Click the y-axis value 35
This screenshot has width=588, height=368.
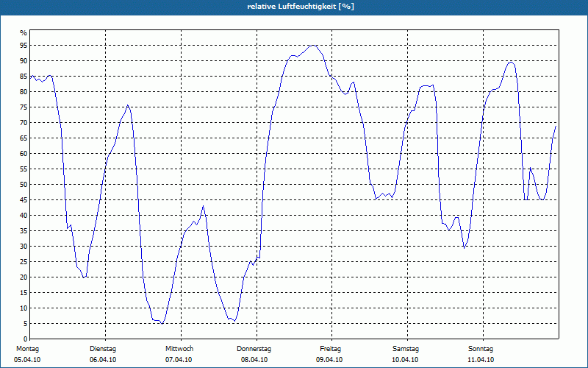click(24, 231)
